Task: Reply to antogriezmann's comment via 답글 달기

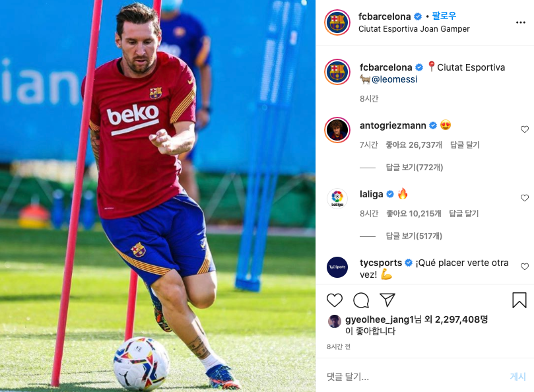Action: point(465,145)
